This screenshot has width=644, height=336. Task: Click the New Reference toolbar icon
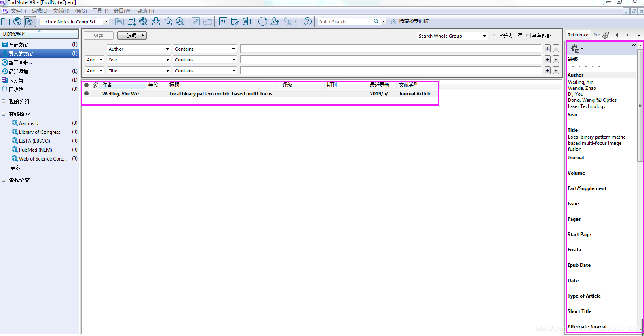click(x=131, y=22)
